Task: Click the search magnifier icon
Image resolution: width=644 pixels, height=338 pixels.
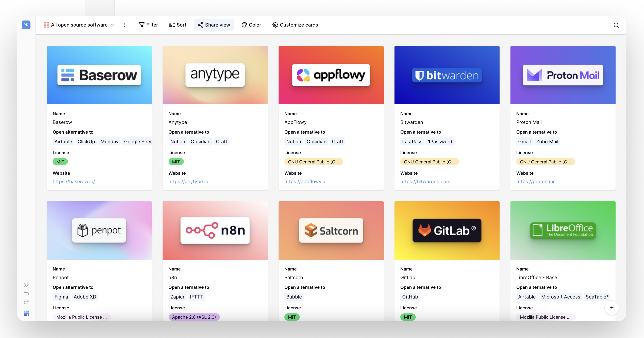Action: click(616, 25)
